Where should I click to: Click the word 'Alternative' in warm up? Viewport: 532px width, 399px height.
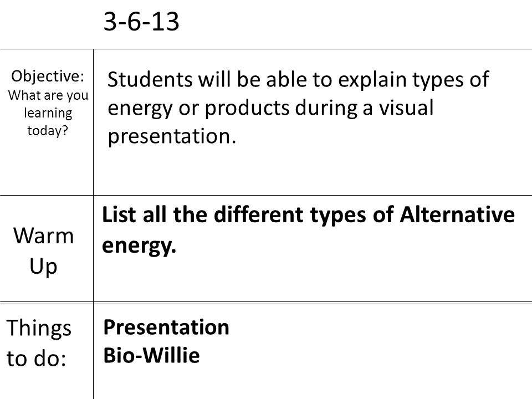coord(457,214)
